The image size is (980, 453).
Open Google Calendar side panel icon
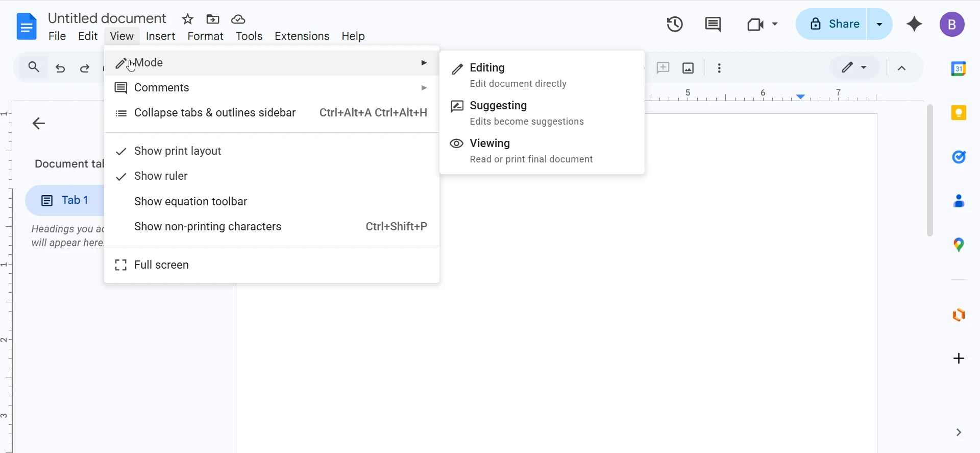point(959,68)
